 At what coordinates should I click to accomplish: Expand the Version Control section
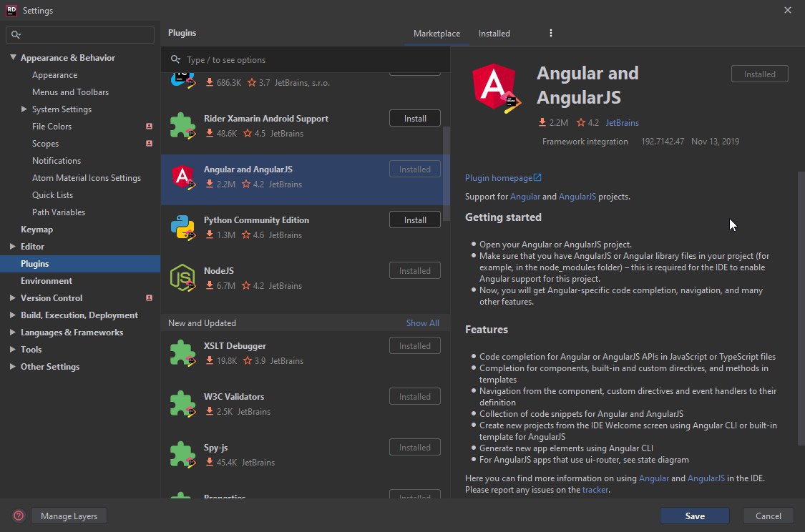13,298
